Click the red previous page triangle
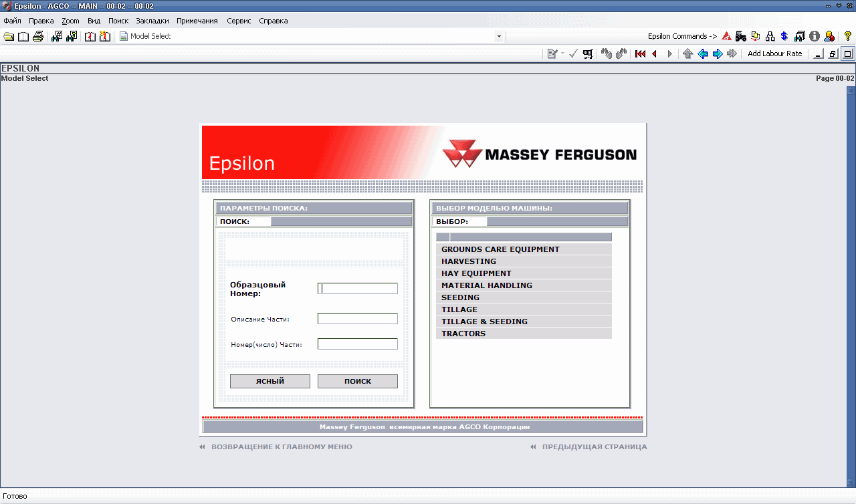 (655, 53)
